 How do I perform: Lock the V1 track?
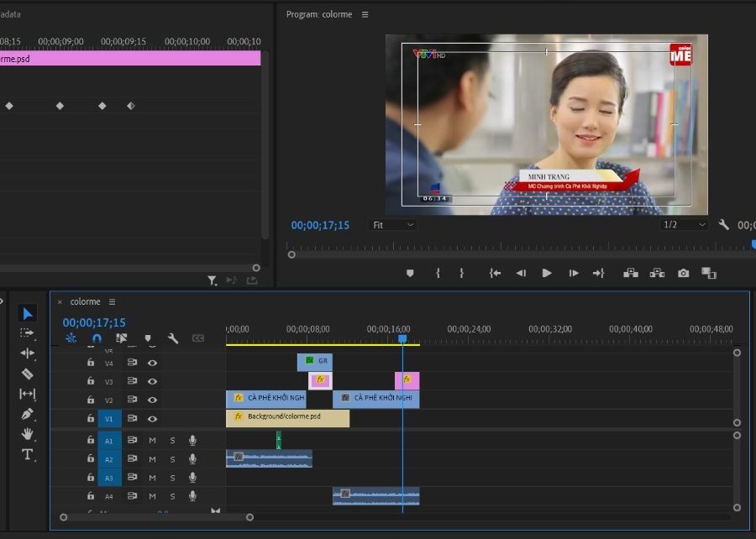coord(91,418)
